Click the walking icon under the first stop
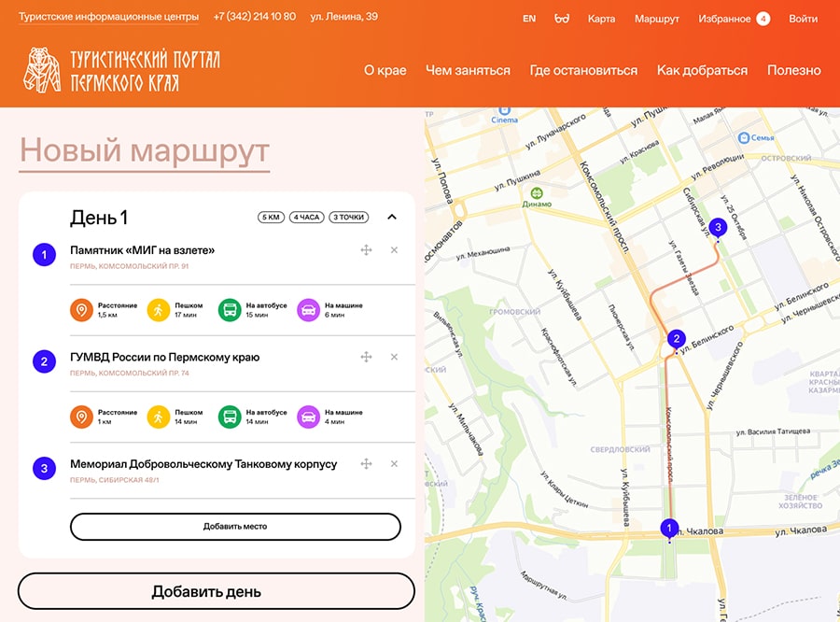 (x=159, y=310)
